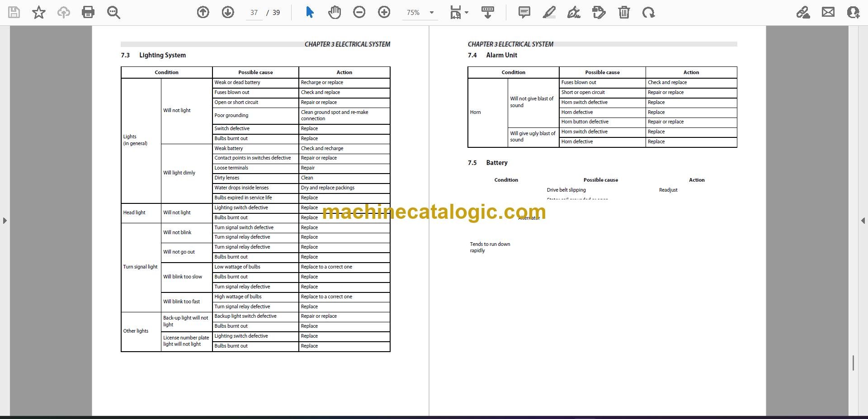The height and width of the screenshot is (419, 868).
Task: Choose the selection arrow tool
Action: tap(310, 12)
